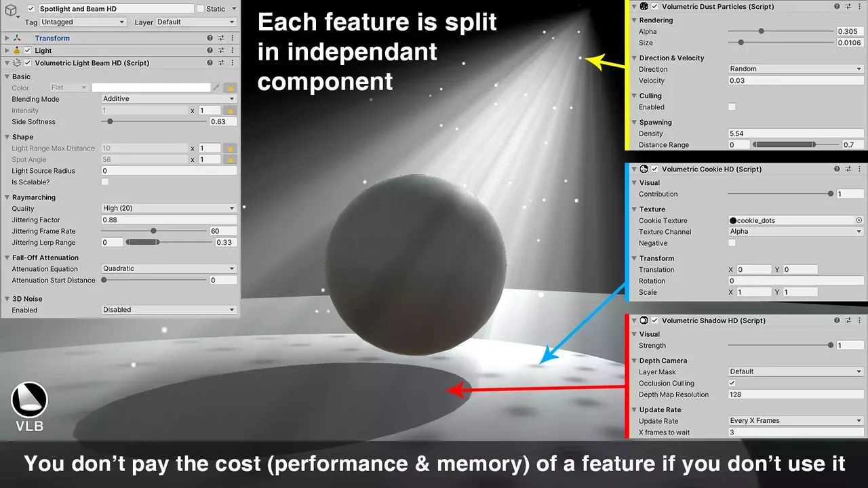Click light-link button beside Light Range Max Distance
Viewport: 868px width, 488px height.
[x=231, y=148]
